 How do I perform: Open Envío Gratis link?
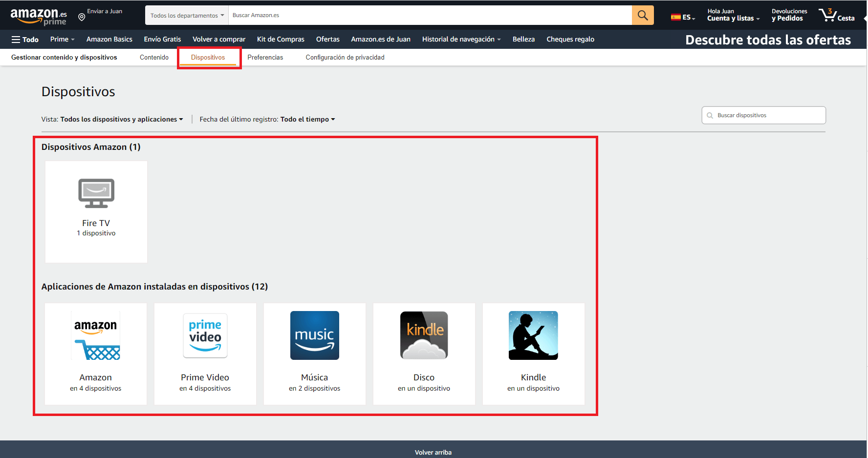tap(162, 40)
